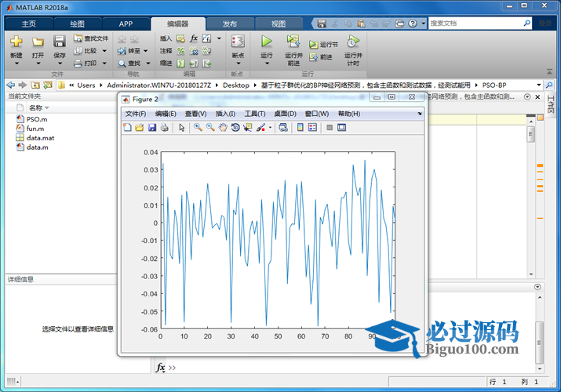Toggle the Data Cursor tool in Figure 2
This screenshot has width=561, height=392.
point(248,128)
